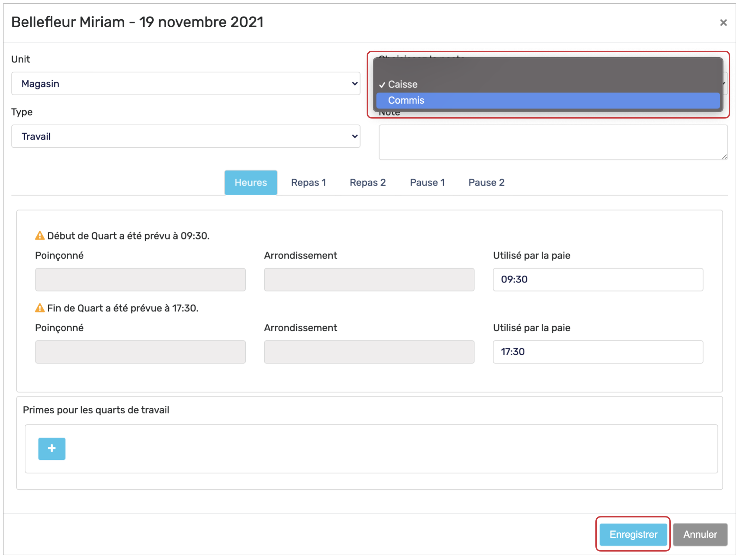Click the shift-end Arrondissement field
Viewport: 740px width, 560px height.
pos(369,352)
